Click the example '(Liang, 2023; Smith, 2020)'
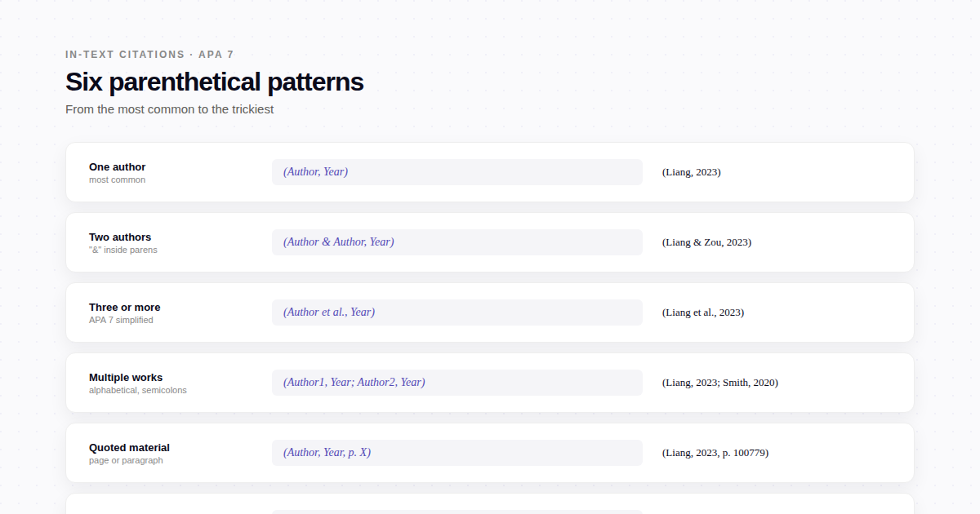This screenshot has width=980, height=514. click(x=720, y=383)
